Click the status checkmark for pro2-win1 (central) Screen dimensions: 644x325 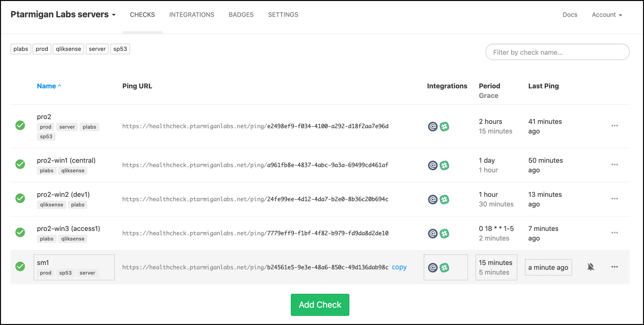pos(20,164)
